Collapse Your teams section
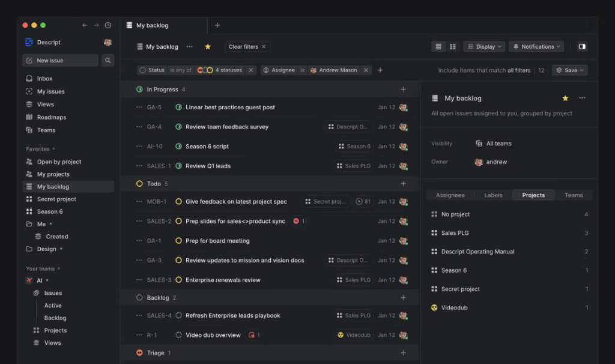The width and height of the screenshot is (615, 364). (x=43, y=268)
